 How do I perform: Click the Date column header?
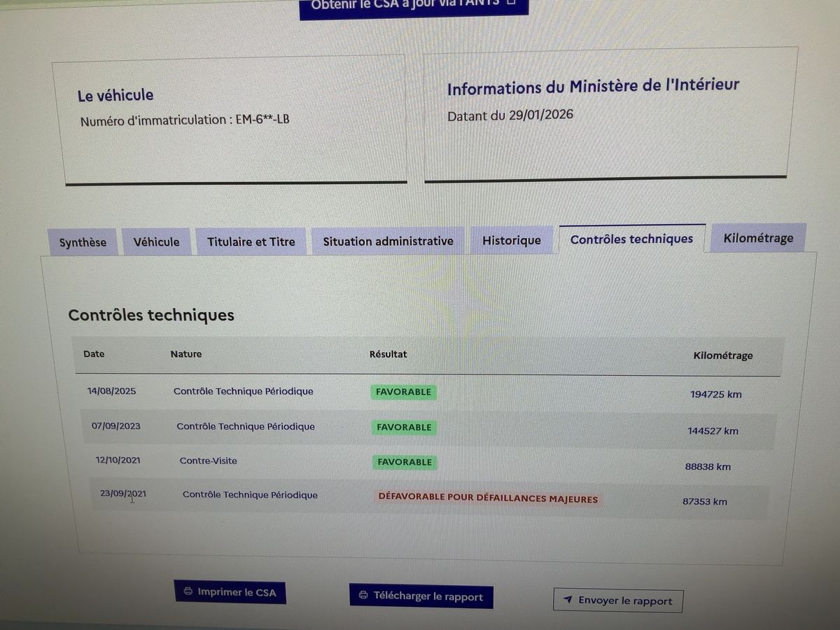pos(94,354)
